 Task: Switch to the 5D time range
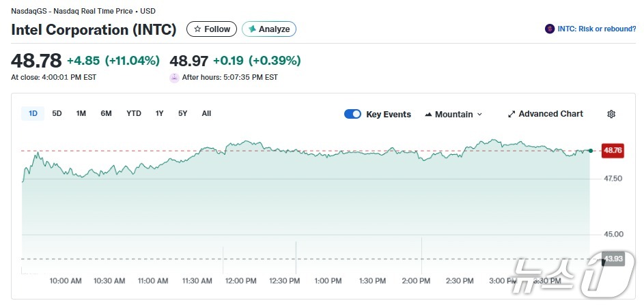57,113
